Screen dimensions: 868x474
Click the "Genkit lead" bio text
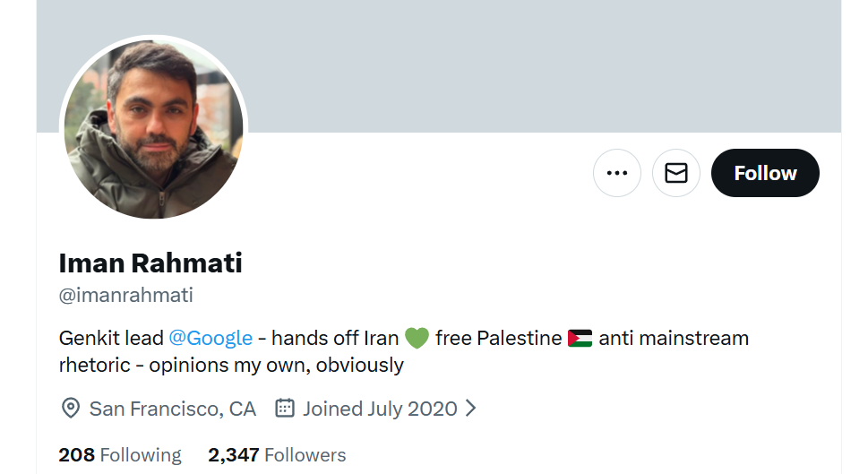click(x=111, y=338)
